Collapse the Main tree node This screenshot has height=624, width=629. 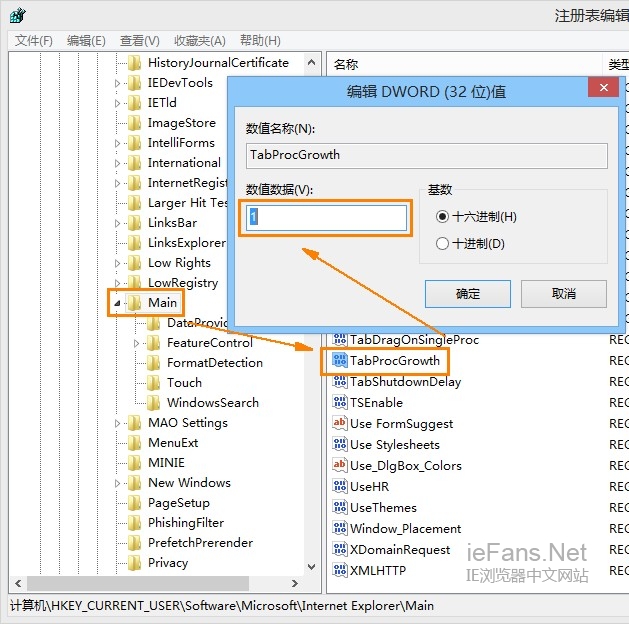(117, 304)
